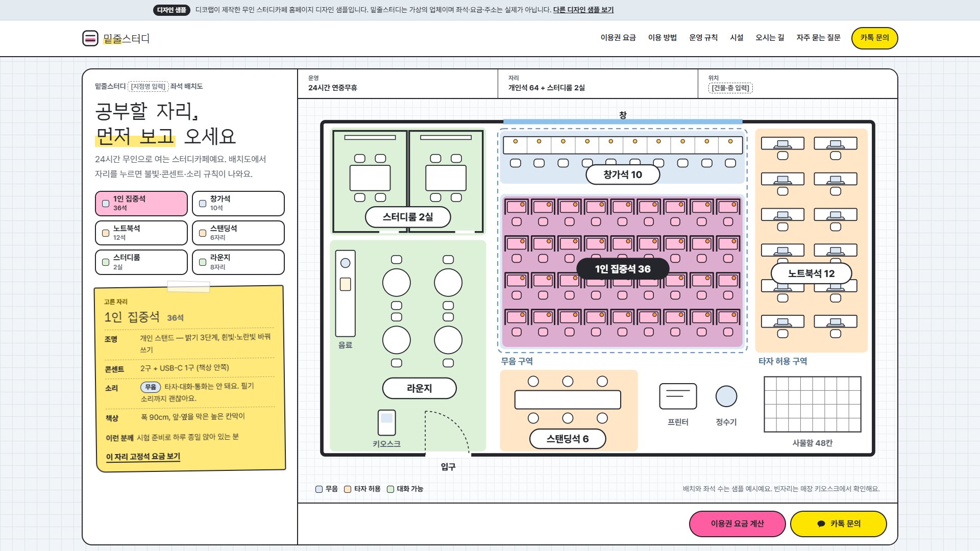Screen dimensions: 980x551
Task: Select the left study room table
Action: [x=370, y=178]
